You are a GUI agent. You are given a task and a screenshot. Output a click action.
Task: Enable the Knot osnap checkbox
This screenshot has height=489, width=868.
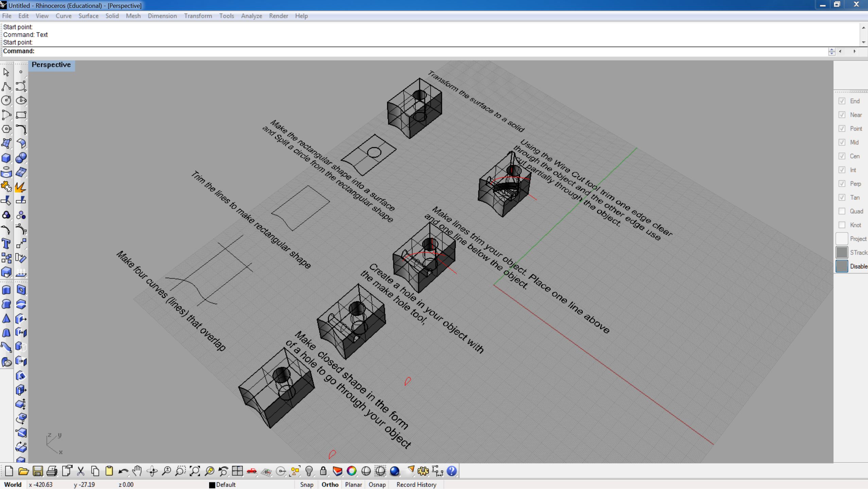(842, 225)
